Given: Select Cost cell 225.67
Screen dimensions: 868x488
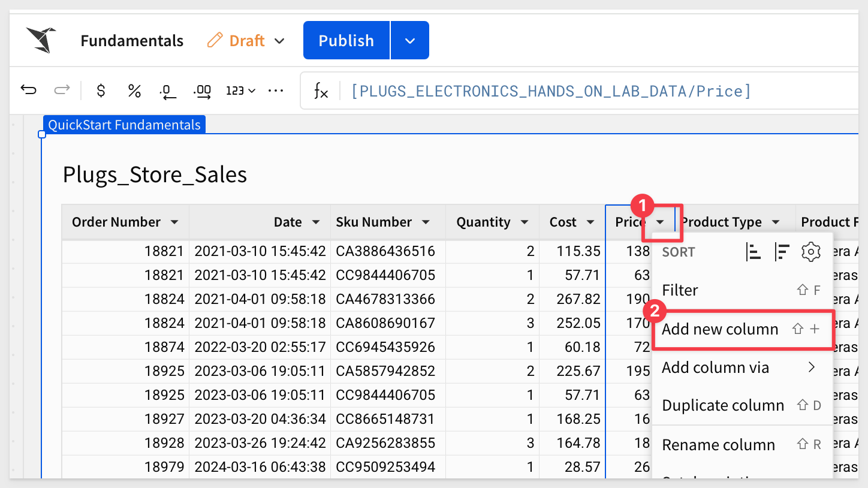Looking at the screenshot, I should pyautogui.click(x=572, y=371).
